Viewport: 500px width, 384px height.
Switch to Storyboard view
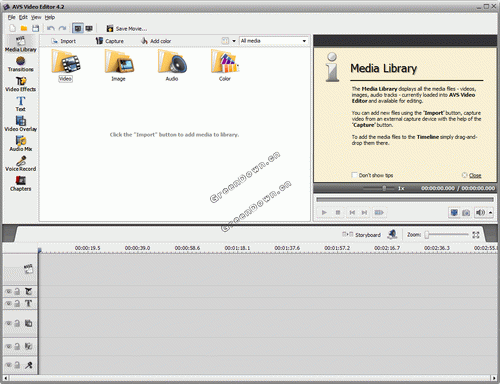click(x=361, y=235)
